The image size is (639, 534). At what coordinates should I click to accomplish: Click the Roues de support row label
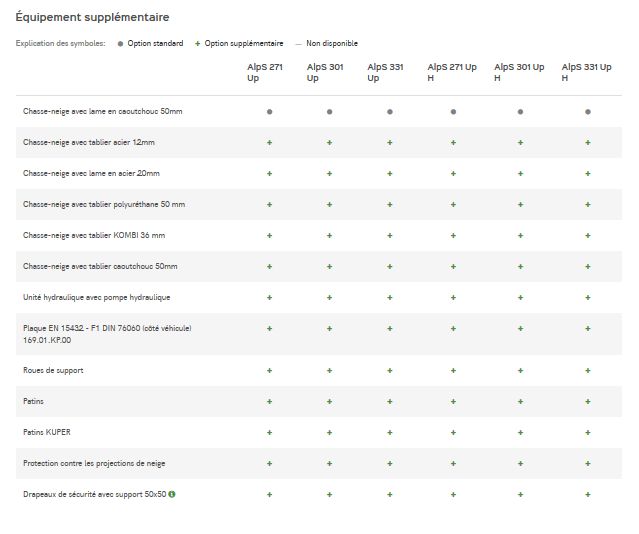pos(53,370)
